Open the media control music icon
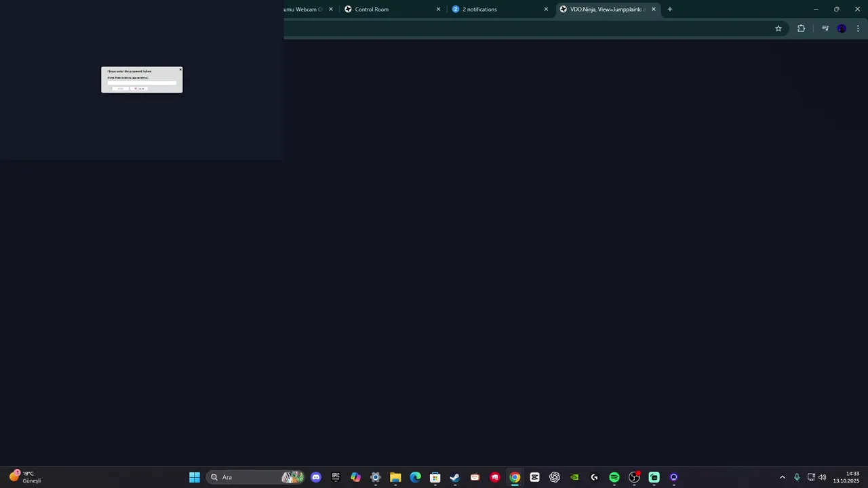Screen dimensions: 868x488 tap(825, 28)
